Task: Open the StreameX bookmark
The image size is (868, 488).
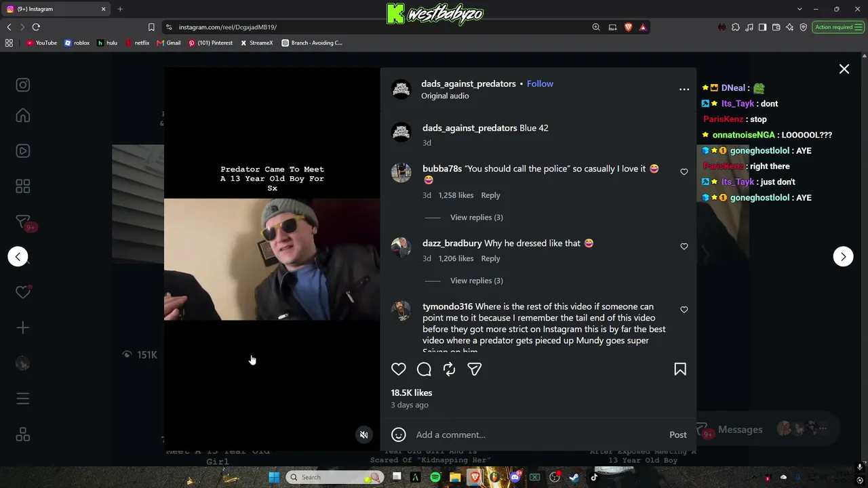Action: 257,43
